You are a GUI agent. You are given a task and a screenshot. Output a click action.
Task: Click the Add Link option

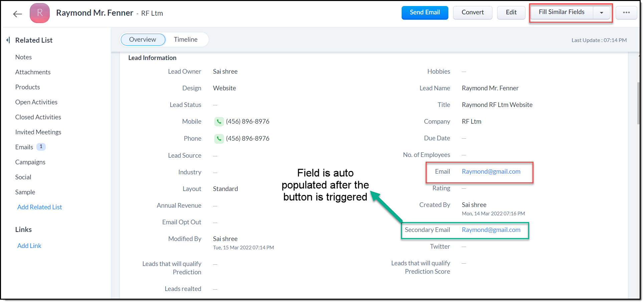point(29,246)
